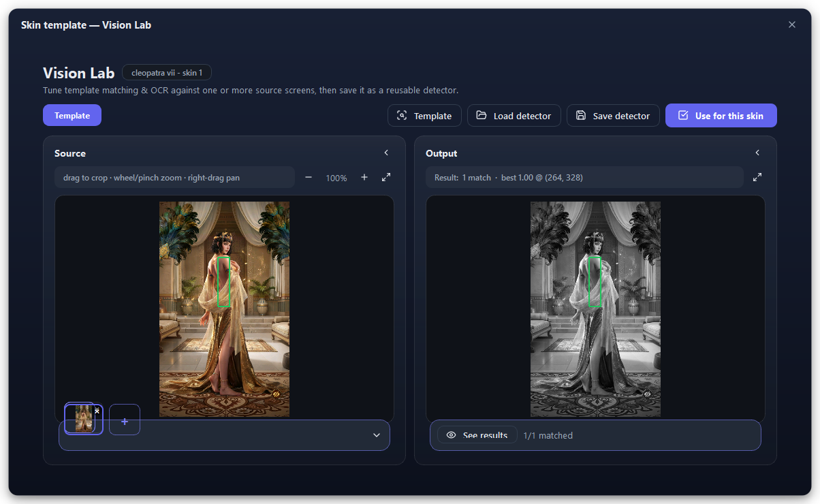This screenshot has height=504, width=820.
Task: Expand the Source view to fullscreen
Action: tap(386, 178)
